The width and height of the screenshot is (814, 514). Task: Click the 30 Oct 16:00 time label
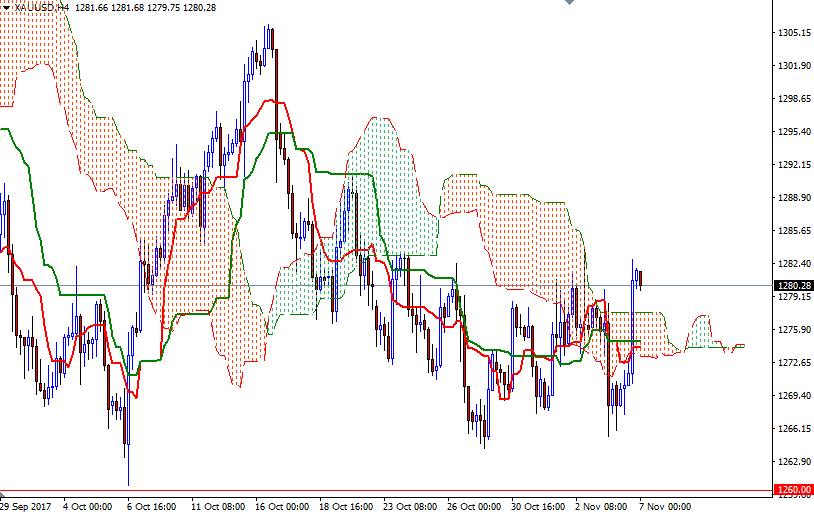click(x=538, y=506)
